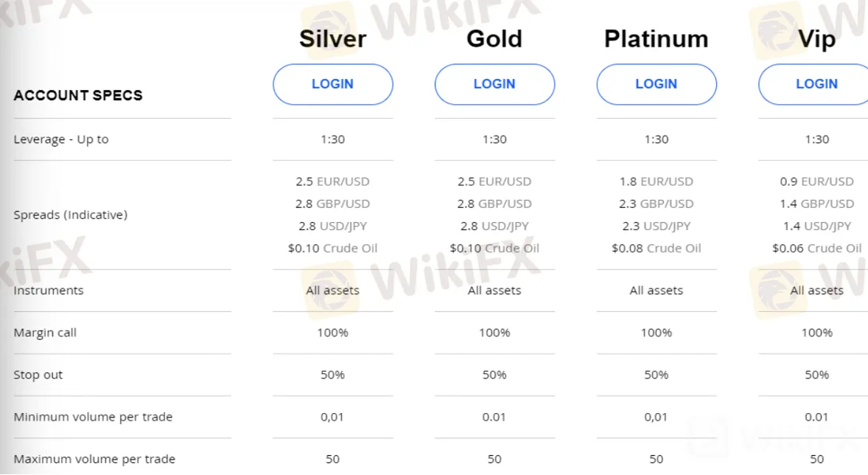Click the Leverage - Up to row label
Screen dimensions: 868x475
coord(61,139)
